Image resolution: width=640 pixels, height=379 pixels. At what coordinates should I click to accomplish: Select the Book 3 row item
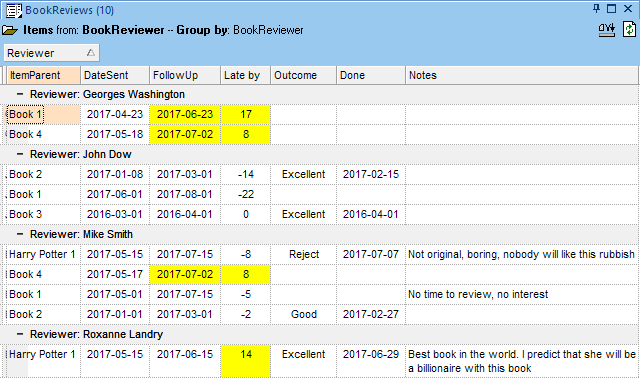[x=43, y=214]
